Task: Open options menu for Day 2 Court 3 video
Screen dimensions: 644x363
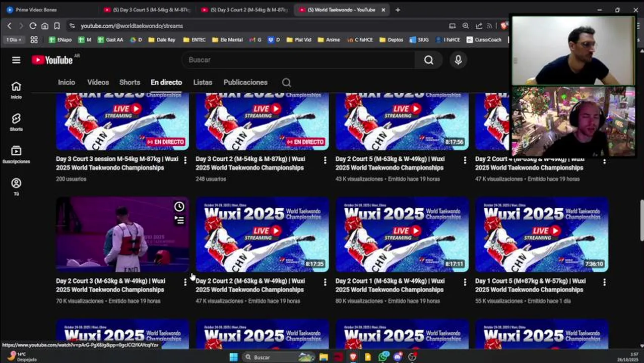Action: 185,282
